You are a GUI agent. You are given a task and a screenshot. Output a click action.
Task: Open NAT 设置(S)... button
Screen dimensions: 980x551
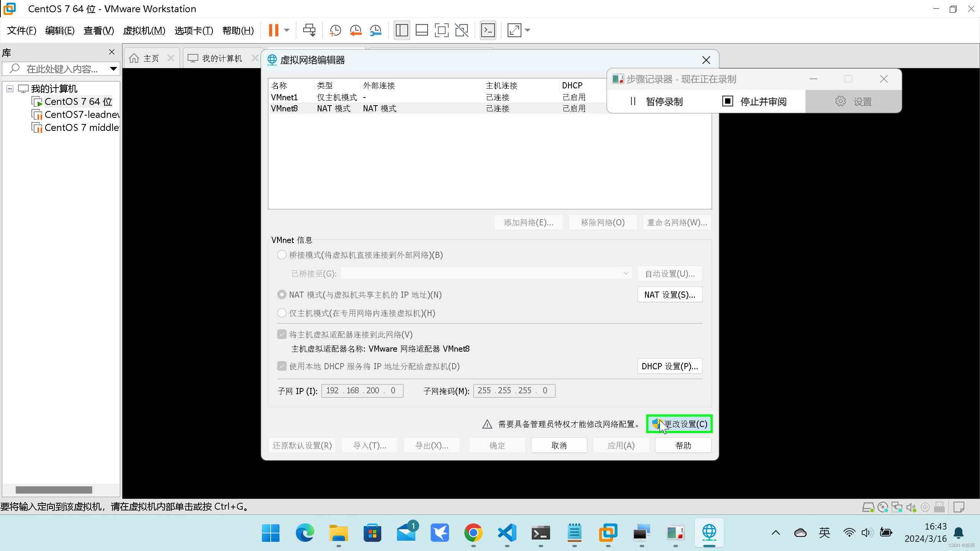[x=670, y=295]
